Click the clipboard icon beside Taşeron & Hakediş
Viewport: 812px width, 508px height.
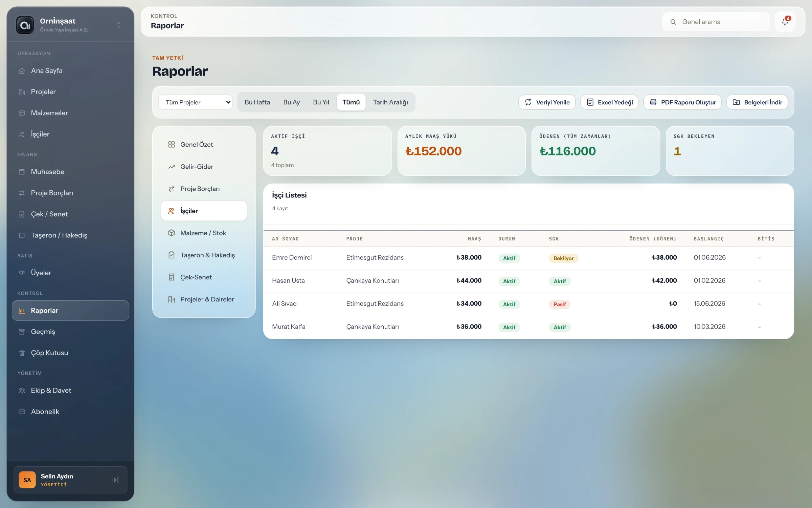[172, 255]
